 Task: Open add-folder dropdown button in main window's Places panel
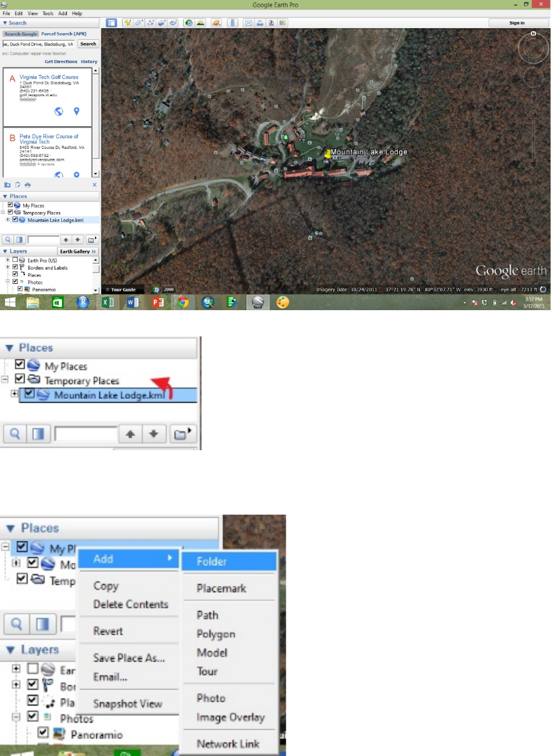point(92,239)
